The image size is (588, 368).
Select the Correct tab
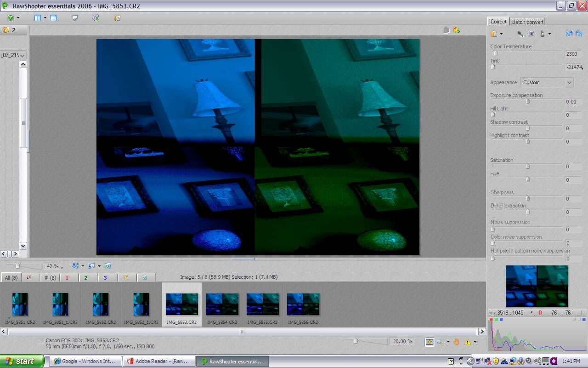[x=498, y=22]
